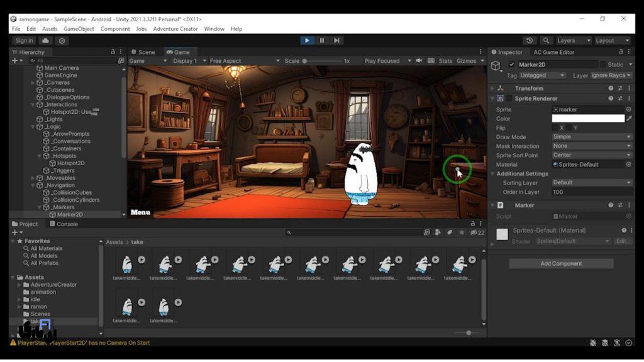Enable the Static checkbox
644x362 pixels.
point(602,65)
